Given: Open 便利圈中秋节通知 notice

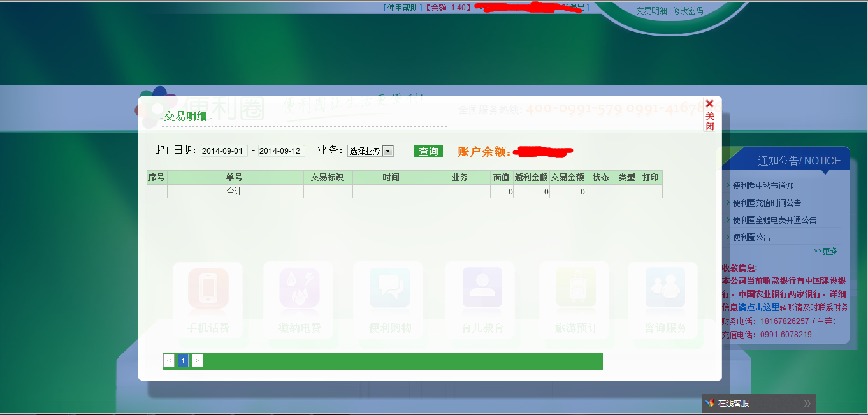Looking at the screenshot, I should [763, 186].
